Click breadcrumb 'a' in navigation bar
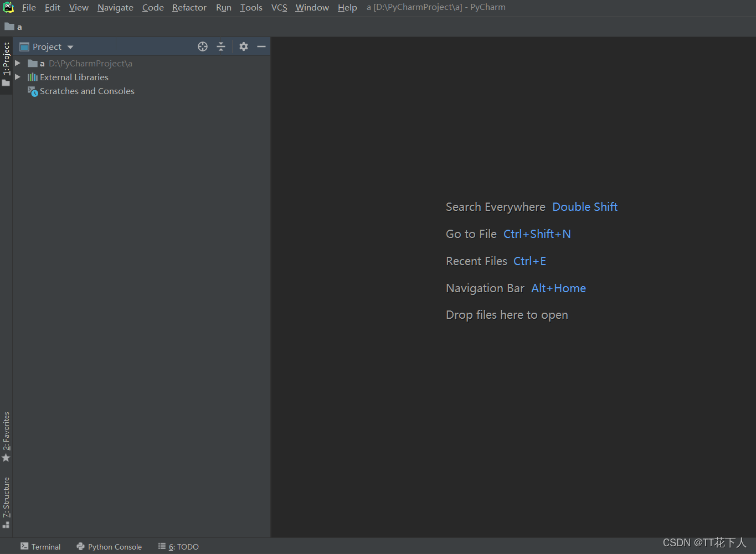This screenshot has width=756, height=554. pos(19,27)
